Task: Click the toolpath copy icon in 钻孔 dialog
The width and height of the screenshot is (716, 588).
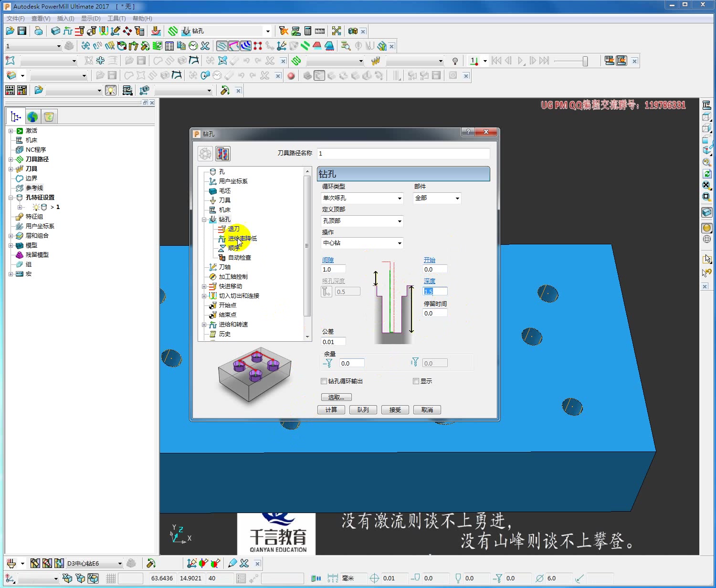Action: coord(205,154)
